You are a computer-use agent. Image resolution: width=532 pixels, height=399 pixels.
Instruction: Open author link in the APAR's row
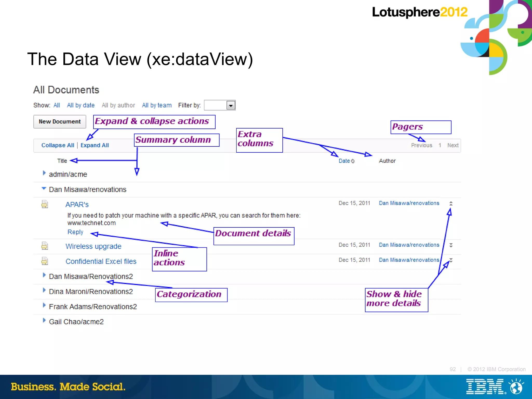tap(409, 203)
